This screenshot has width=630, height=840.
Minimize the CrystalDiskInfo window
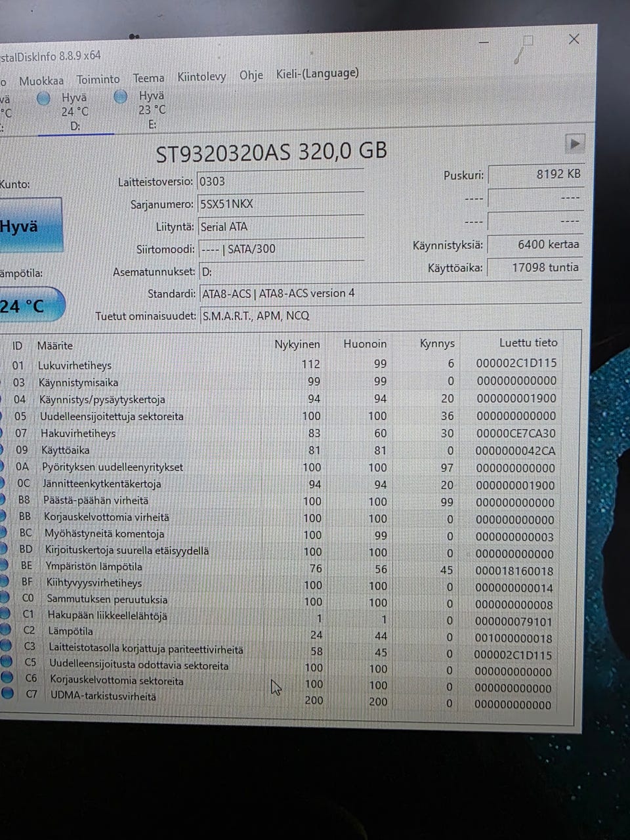[484, 42]
